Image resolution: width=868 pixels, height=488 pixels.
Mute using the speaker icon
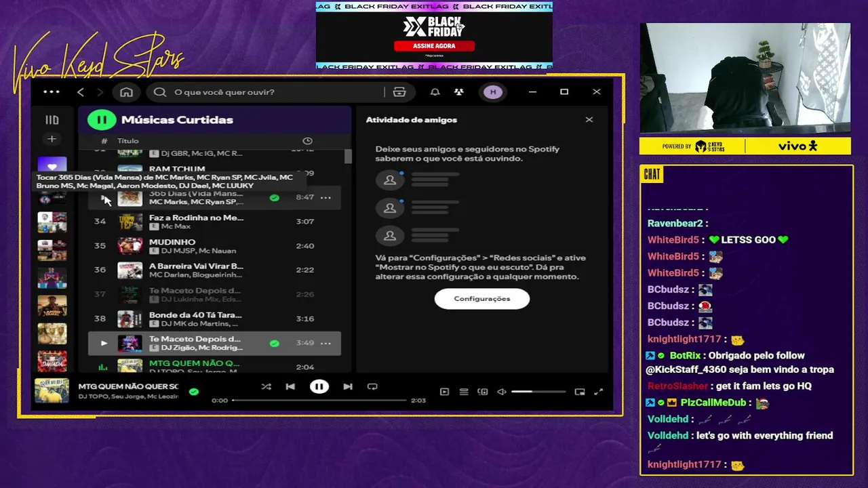[x=502, y=392]
